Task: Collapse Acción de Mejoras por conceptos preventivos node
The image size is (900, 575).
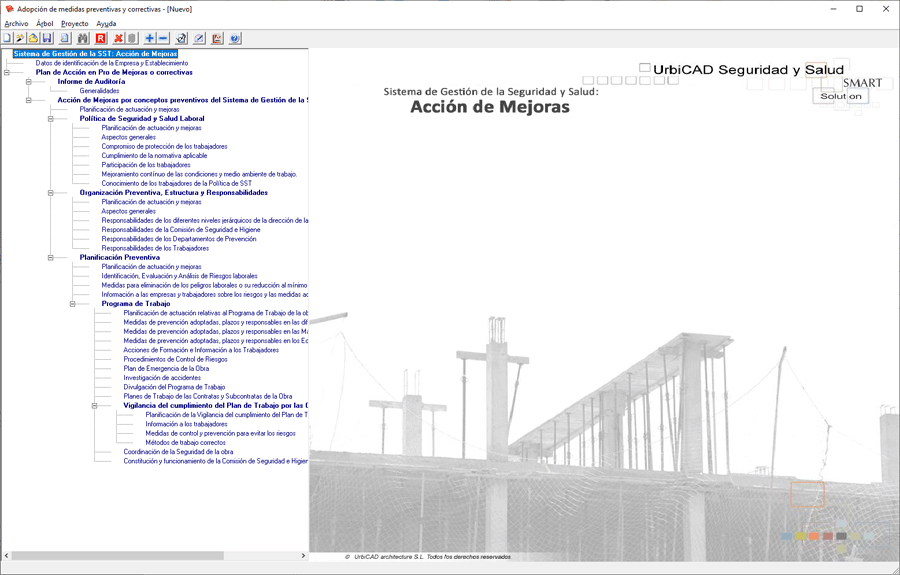Action: click(28, 100)
